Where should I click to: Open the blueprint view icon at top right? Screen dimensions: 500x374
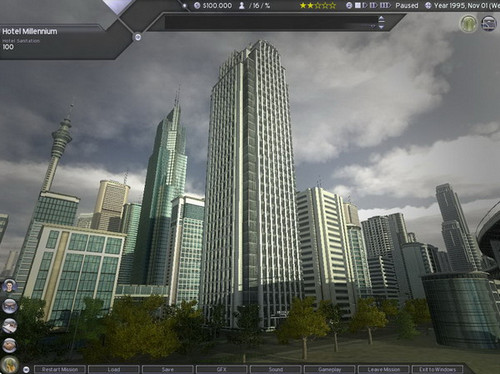488,24
